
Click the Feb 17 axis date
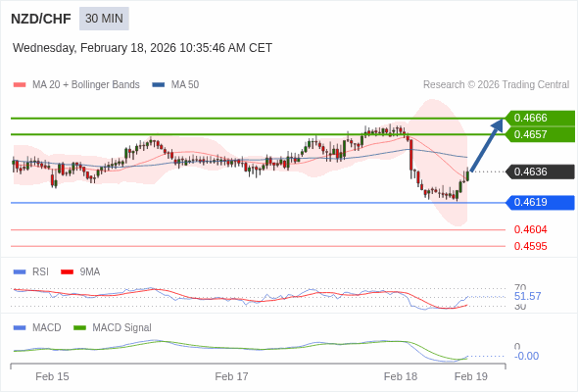pos(231,376)
